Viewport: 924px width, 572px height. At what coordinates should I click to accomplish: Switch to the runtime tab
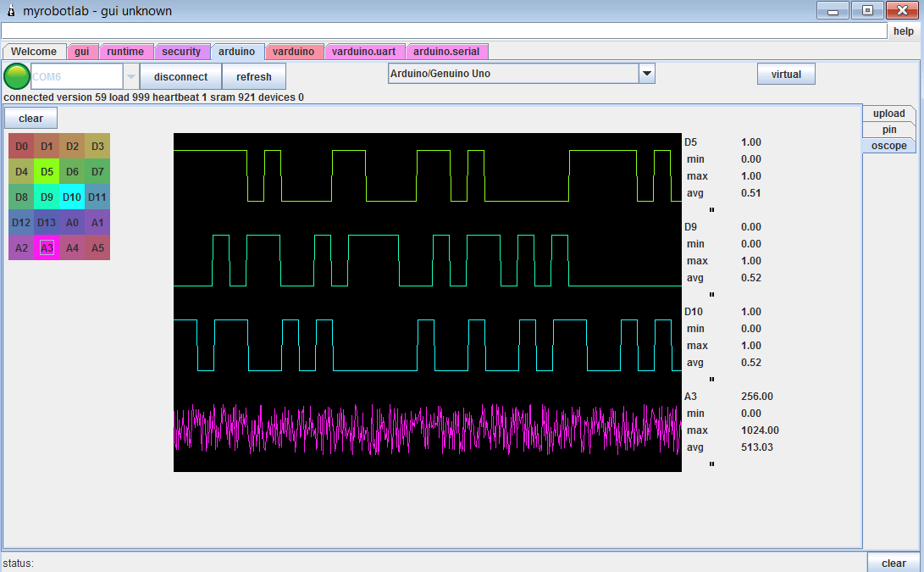[125, 52]
